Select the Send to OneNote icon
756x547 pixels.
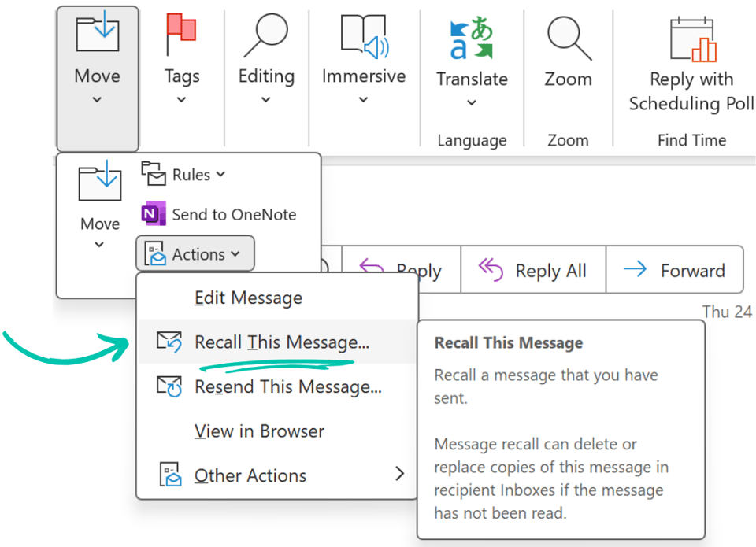(x=154, y=214)
